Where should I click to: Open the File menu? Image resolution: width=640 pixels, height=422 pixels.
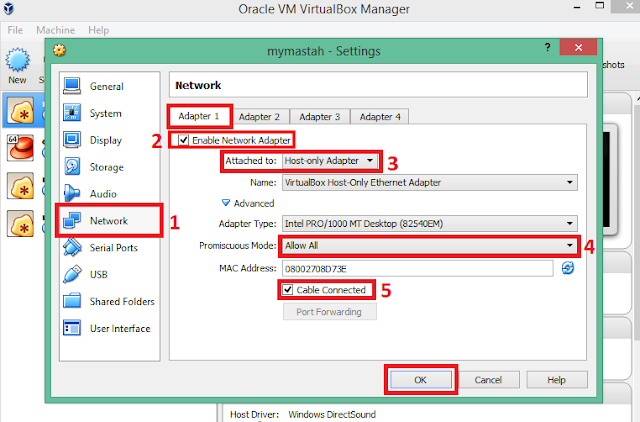pyautogui.click(x=15, y=30)
